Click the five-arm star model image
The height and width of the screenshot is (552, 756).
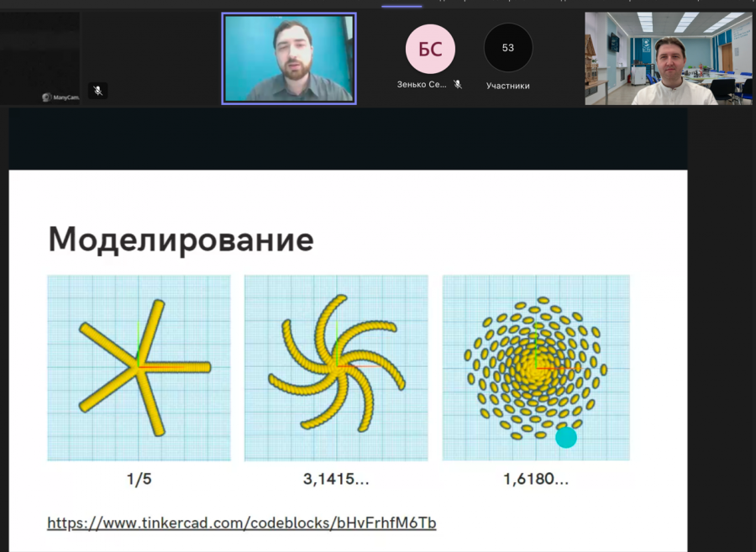pos(139,368)
